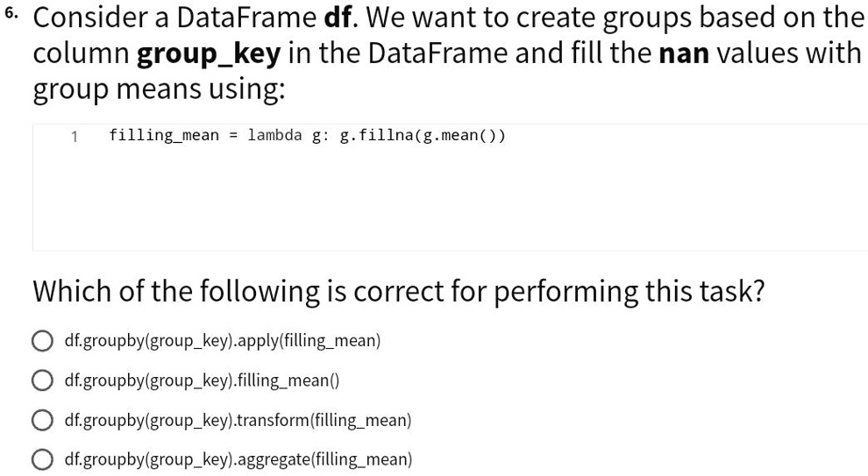Screen dimensions: 868x476
Task: Click the df.groupby(group_key).aggregate(filling_mean) answer label
Action: pos(238,459)
